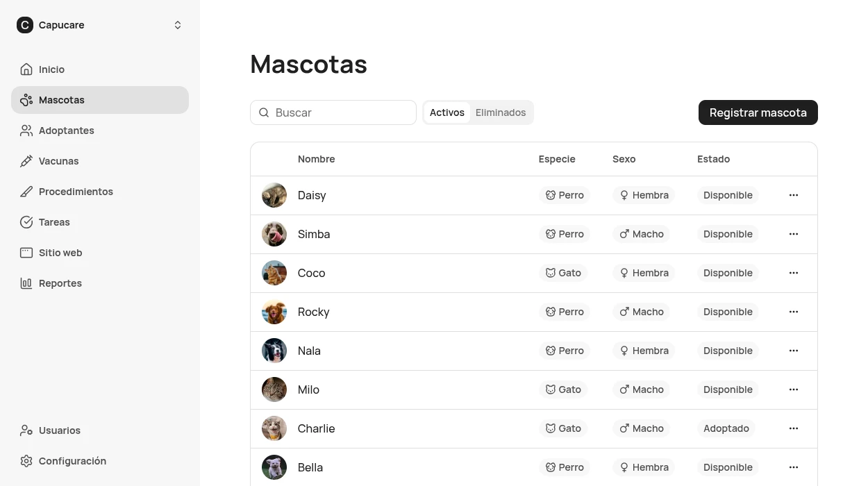The height and width of the screenshot is (486, 868).
Task: Open the actions menu for Charlie
Action: (794, 428)
